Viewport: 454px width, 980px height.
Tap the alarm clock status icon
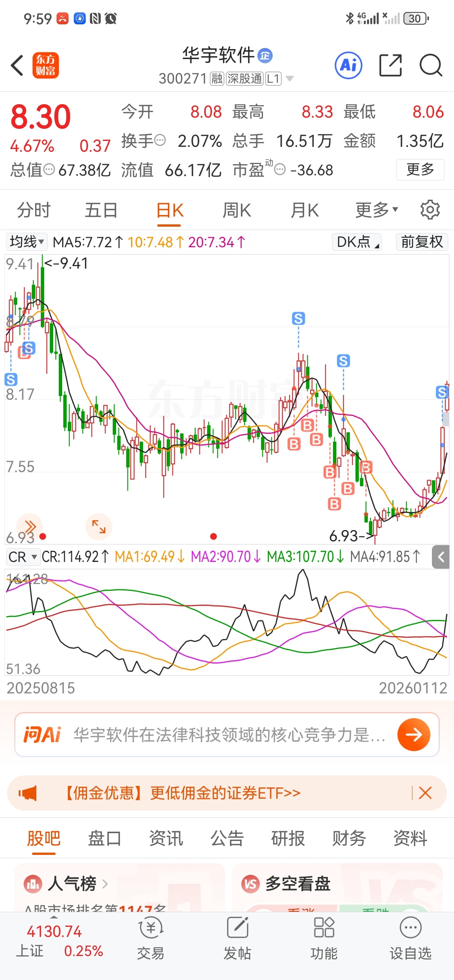click(111, 18)
